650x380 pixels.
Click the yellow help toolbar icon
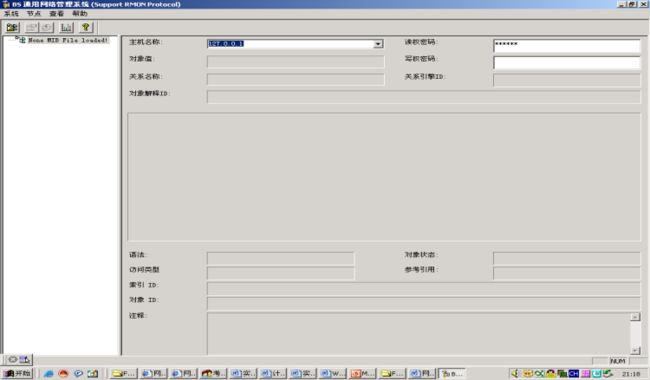tap(86, 28)
